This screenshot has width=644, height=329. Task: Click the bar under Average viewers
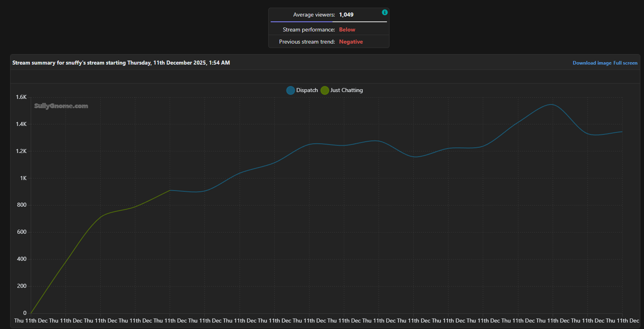coord(329,22)
